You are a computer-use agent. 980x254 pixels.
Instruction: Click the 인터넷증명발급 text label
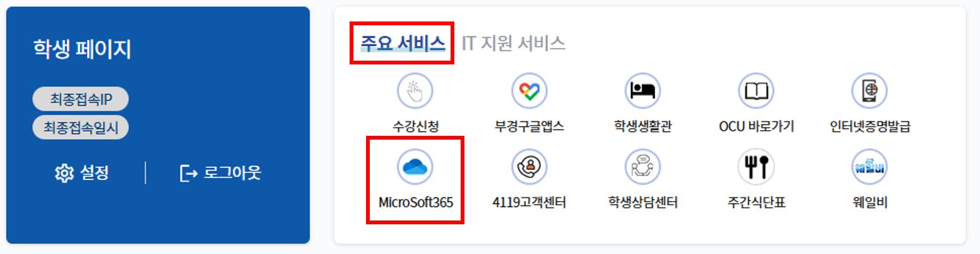[x=870, y=126]
